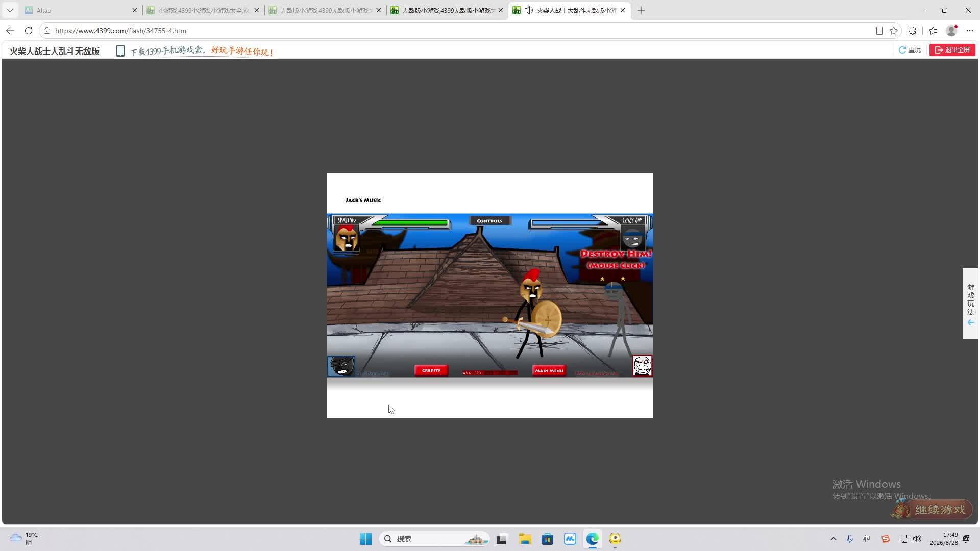Open the blue chart app on taskbar

(x=570, y=539)
